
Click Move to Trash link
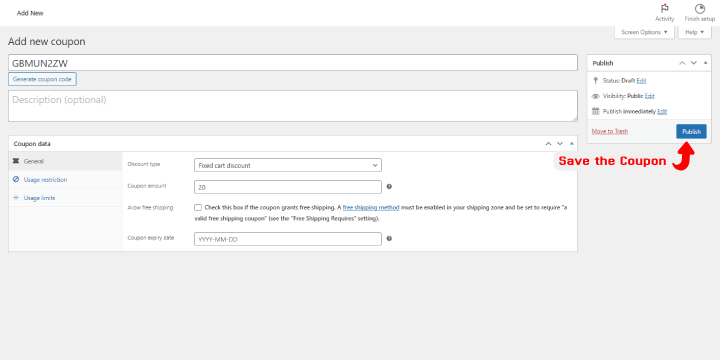pos(609,131)
